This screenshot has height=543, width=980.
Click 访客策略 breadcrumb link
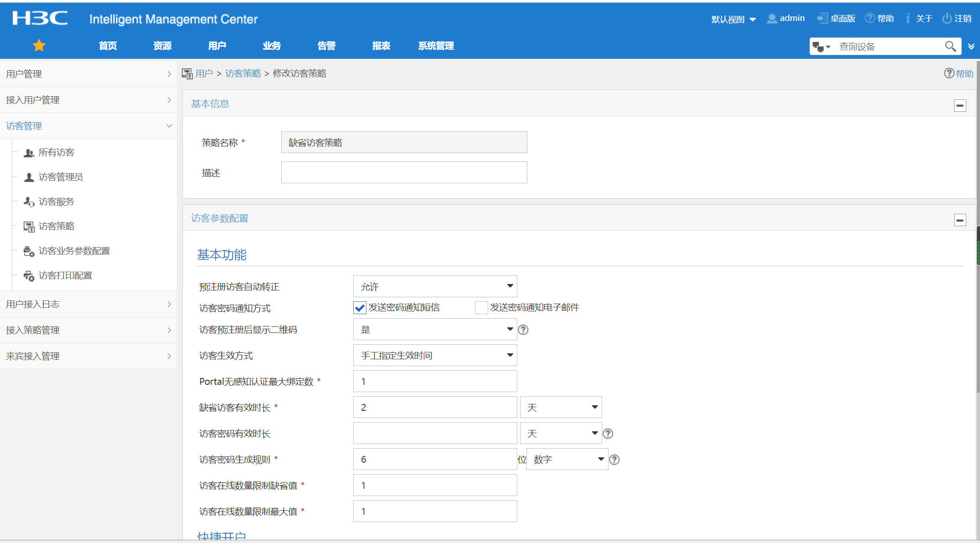point(243,73)
